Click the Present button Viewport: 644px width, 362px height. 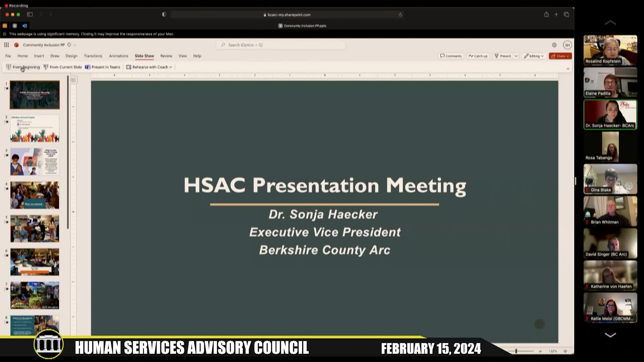pos(503,56)
